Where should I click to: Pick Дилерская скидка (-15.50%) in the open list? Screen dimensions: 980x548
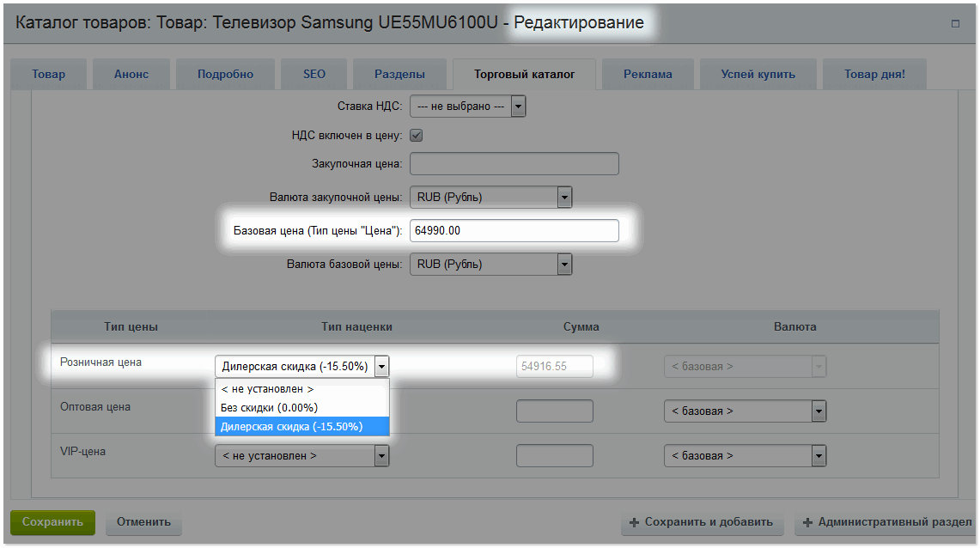click(301, 426)
